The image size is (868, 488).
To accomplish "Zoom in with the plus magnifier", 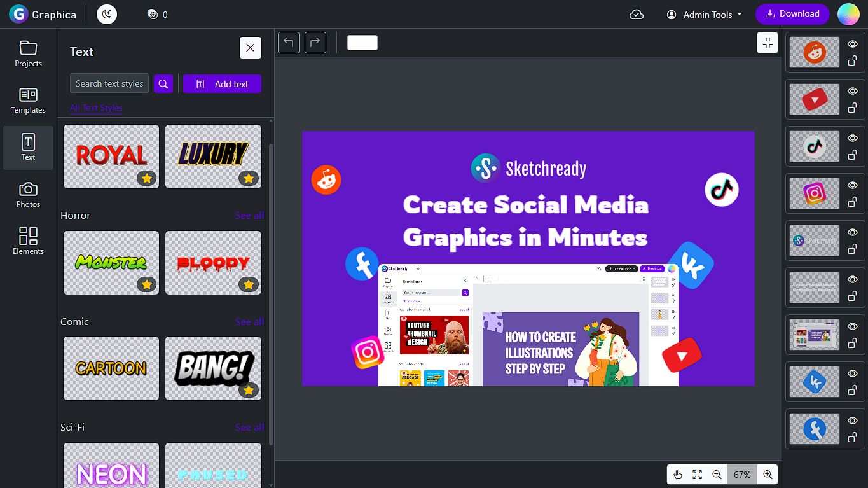I will coord(768,475).
